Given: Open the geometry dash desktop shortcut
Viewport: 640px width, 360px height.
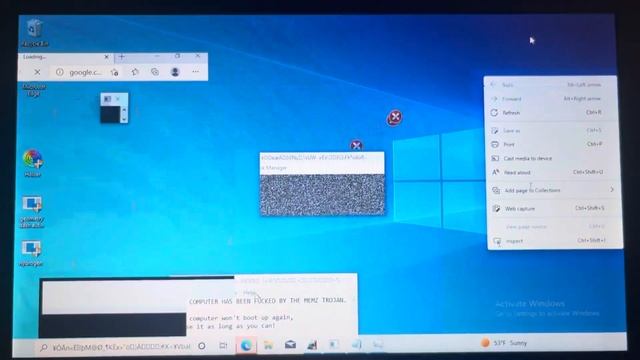Looking at the screenshot, I should click(x=32, y=211).
